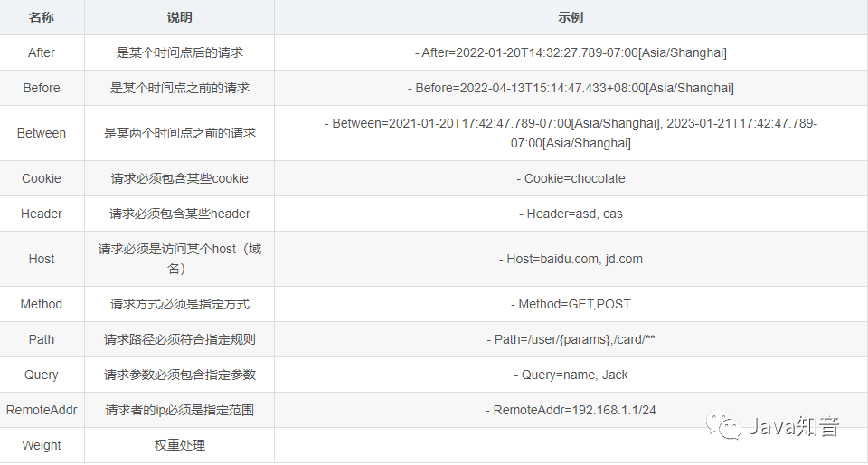Click the 权重处理 description cell
Image resolution: width=868 pixels, height=465 pixels.
pos(179,446)
